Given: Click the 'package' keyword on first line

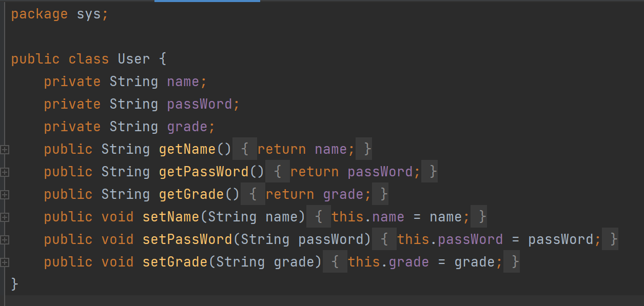Looking at the screenshot, I should coord(39,14).
